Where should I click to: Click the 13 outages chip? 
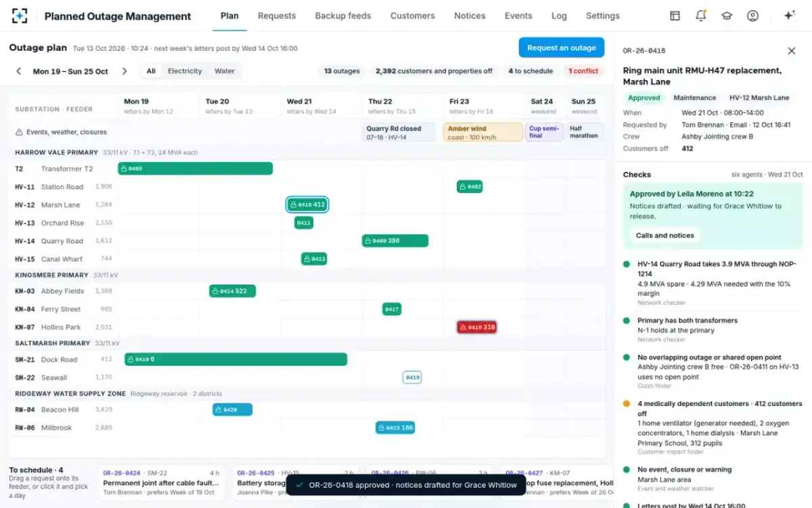[342, 71]
